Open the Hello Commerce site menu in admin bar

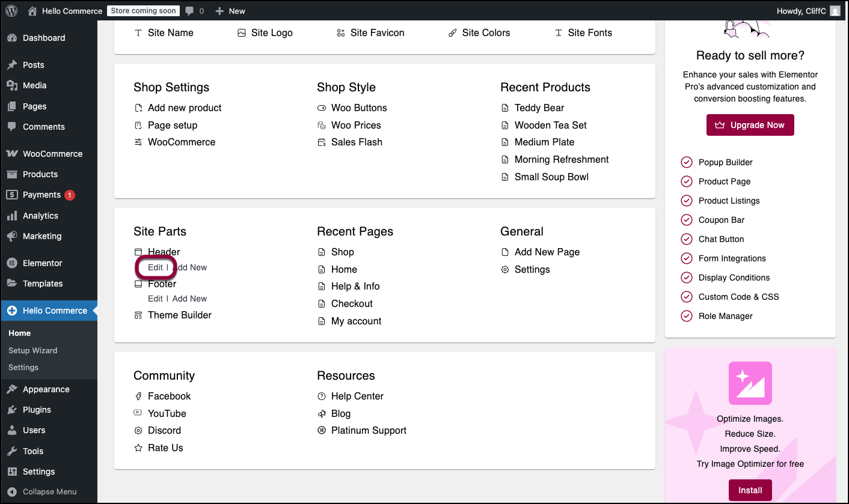(x=65, y=11)
